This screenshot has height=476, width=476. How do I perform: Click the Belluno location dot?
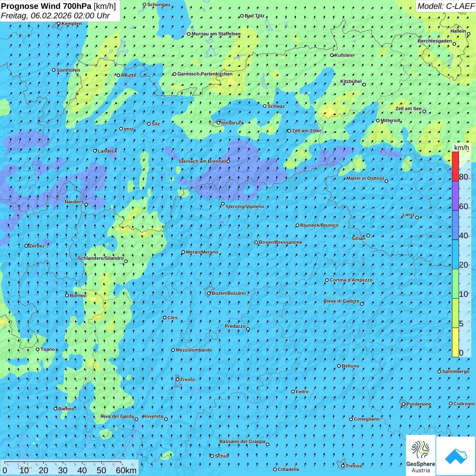pos(339,366)
